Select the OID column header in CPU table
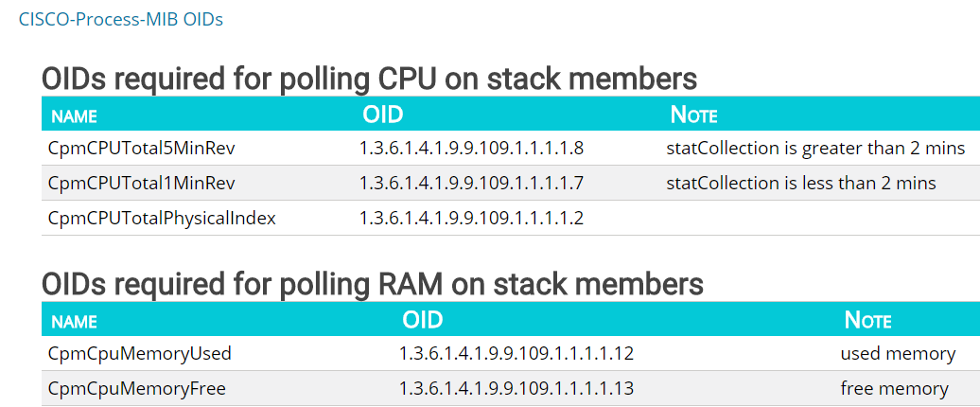 click(382, 115)
